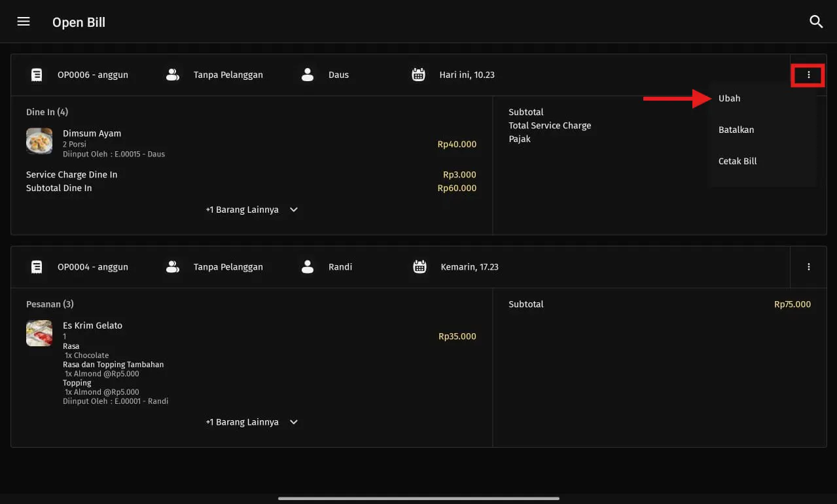Viewport: 837px width, 504px height.
Task: Click the staff icon beside Randi
Action: pyautogui.click(x=308, y=267)
